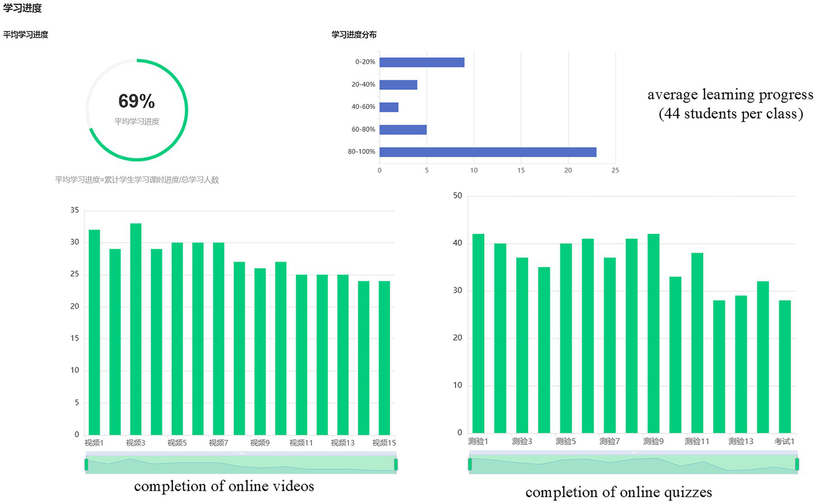Select the 40-60% blue bar
This screenshot has height=504, width=817.
pyautogui.click(x=389, y=108)
